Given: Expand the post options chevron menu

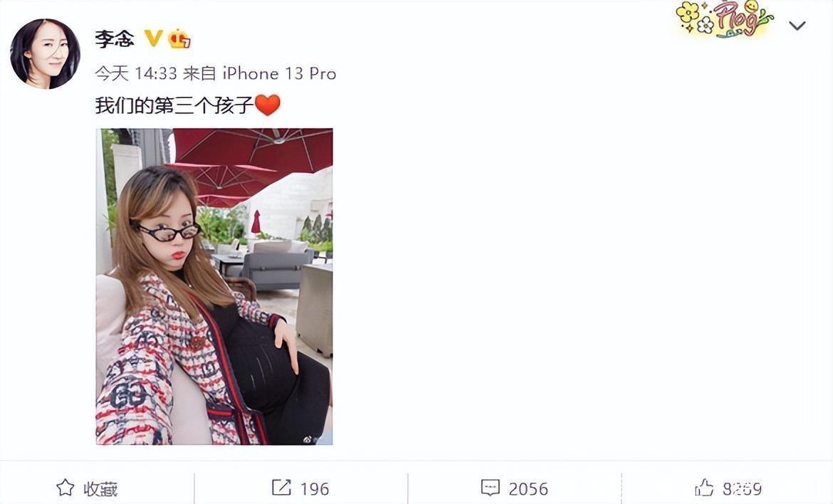Looking at the screenshot, I should [x=797, y=26].
